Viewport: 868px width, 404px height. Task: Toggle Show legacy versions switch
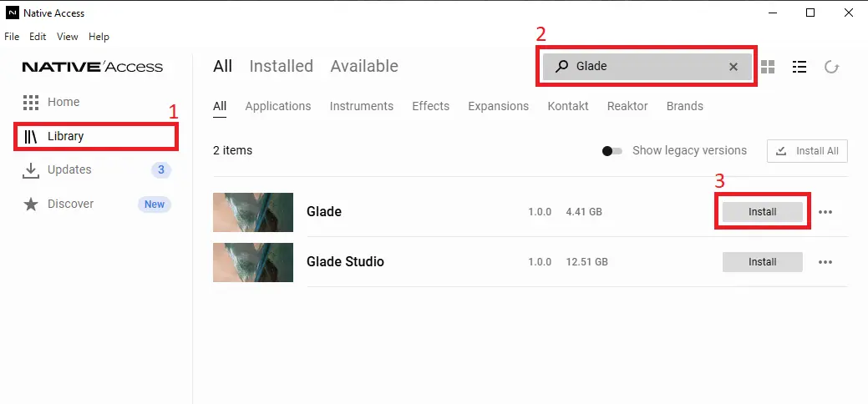[612, 151]
